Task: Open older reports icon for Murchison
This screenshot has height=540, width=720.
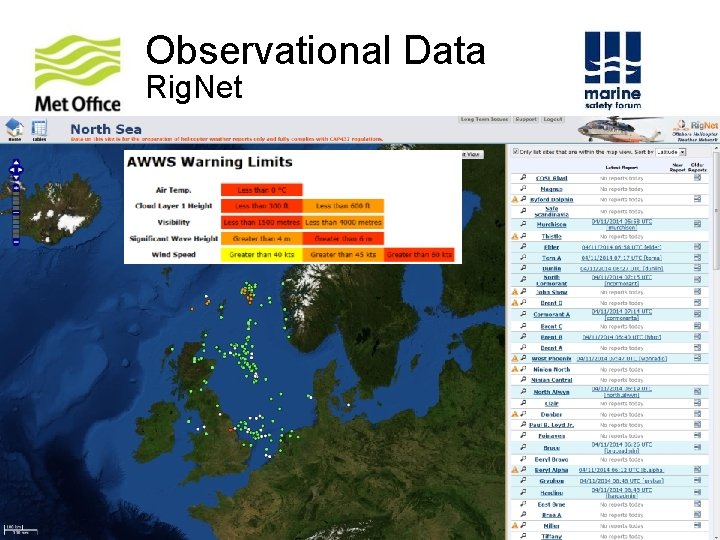Action: pyautogui.click(x=698, y=224)
